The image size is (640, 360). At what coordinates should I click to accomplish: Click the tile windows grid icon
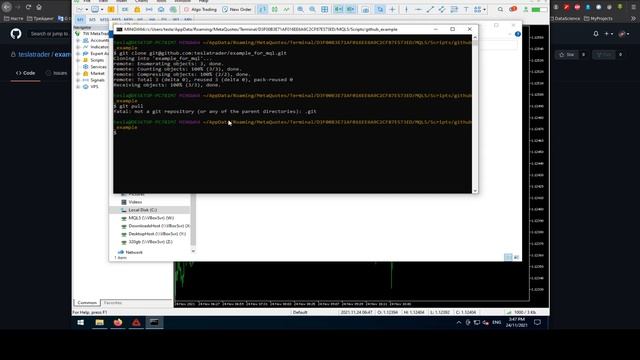click(324, 9)
